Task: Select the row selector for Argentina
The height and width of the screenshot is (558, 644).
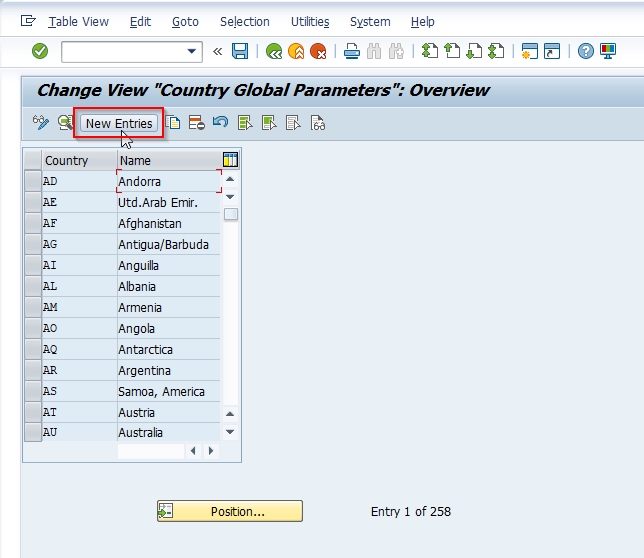Action: [x=32, y=370]
